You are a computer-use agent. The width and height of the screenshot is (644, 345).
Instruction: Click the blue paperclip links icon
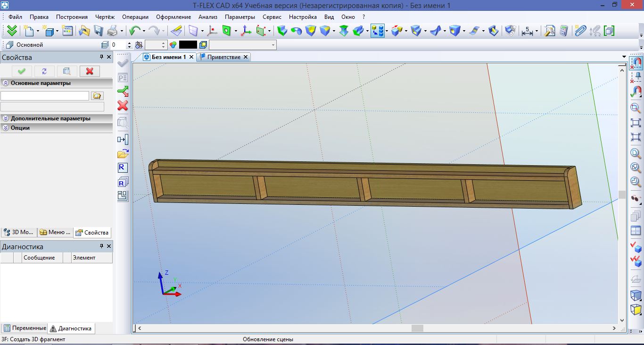580,31
